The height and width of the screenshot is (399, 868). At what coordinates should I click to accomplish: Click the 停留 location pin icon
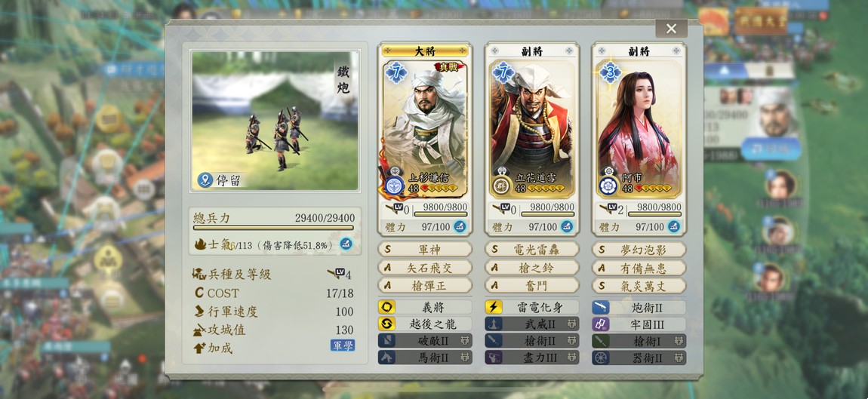pyautogui.click(x=205, y=180)
